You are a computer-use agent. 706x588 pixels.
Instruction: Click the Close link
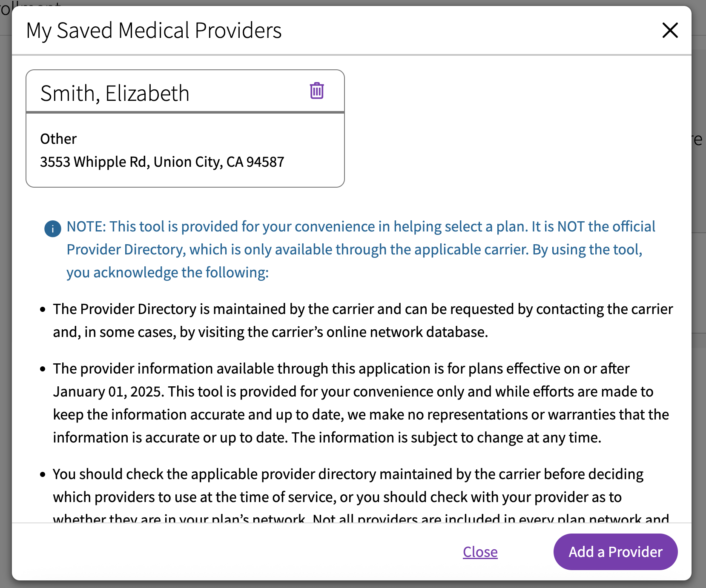pos(480,552)
